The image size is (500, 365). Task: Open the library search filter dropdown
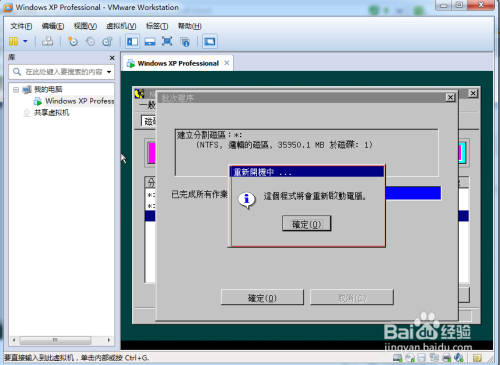tap(109, 72)
